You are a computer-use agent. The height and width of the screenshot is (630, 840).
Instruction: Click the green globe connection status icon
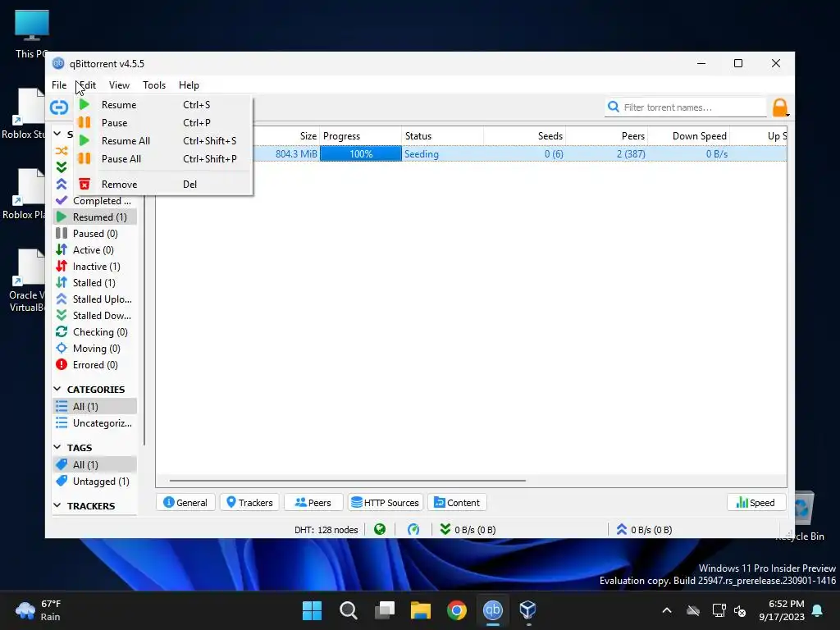380,530
